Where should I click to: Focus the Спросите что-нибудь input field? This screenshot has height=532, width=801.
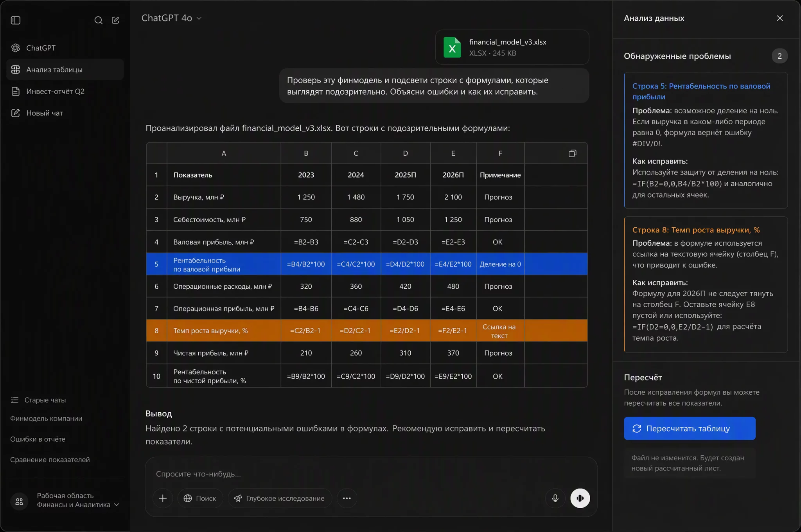click(x=371, y=474)
